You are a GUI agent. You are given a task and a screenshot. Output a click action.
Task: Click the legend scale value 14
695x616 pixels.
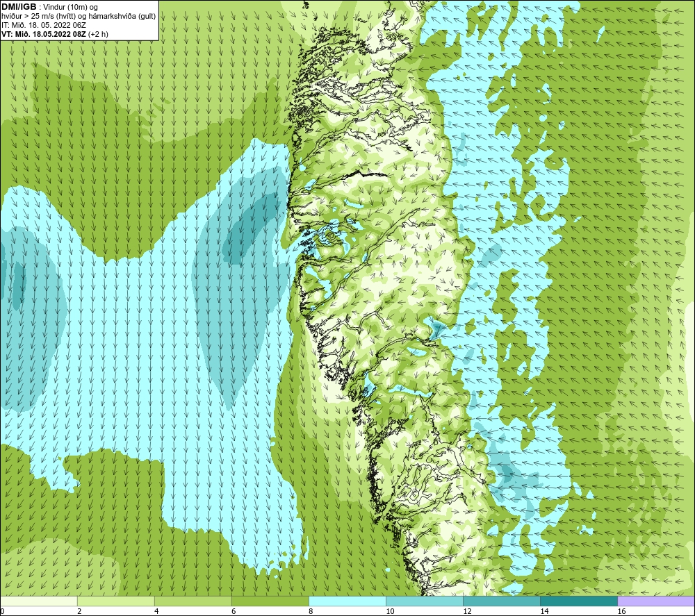(544, 612)
